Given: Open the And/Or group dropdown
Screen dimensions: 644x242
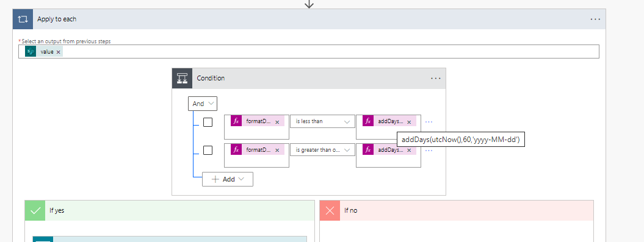Looking at the screenshot, I should (203, 104).
